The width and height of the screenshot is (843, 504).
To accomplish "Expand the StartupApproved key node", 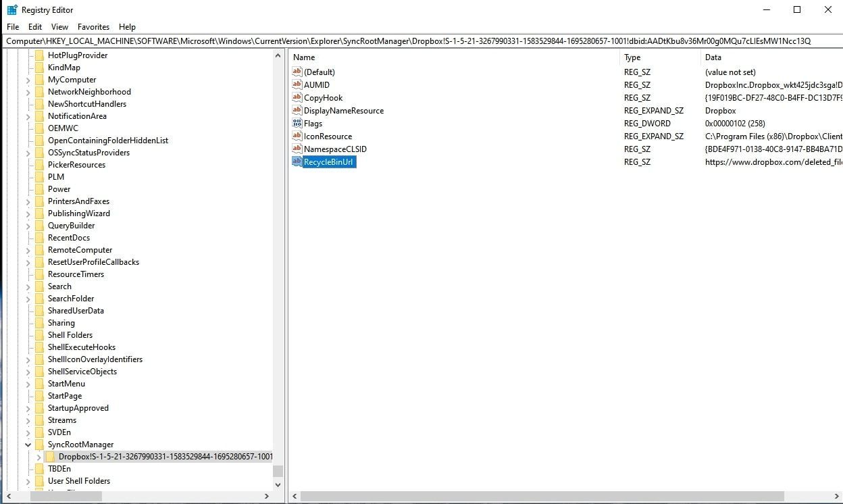I will tap(28, 408).
